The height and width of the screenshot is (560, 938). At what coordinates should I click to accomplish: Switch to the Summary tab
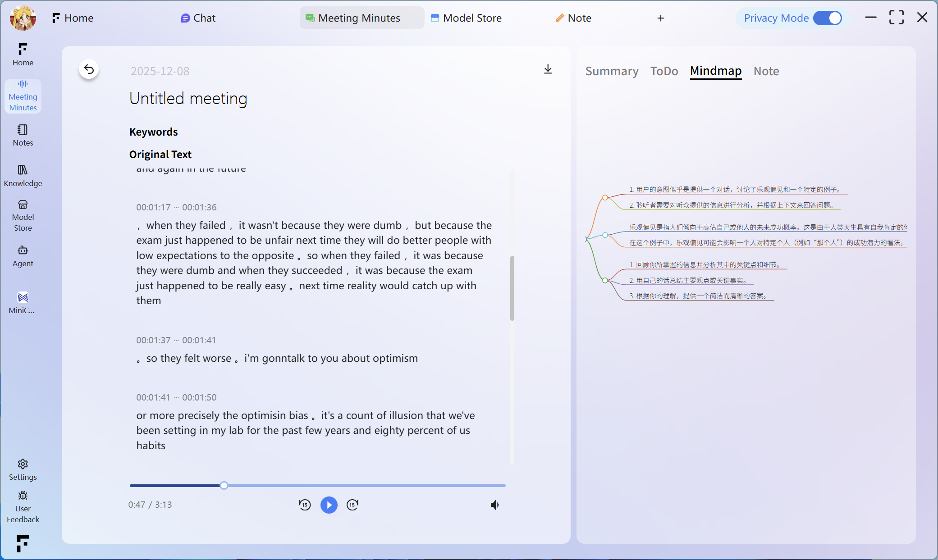point(612,71)
